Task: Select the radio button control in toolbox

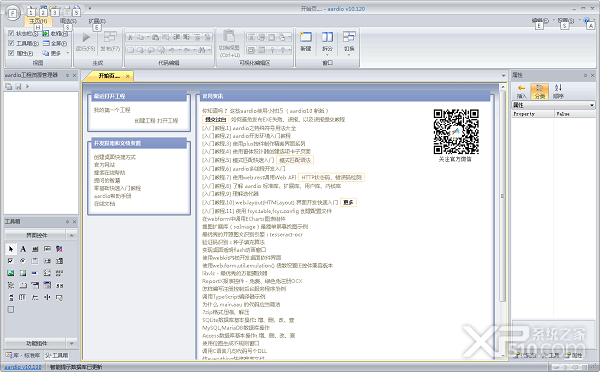Action: pos(23,261)
